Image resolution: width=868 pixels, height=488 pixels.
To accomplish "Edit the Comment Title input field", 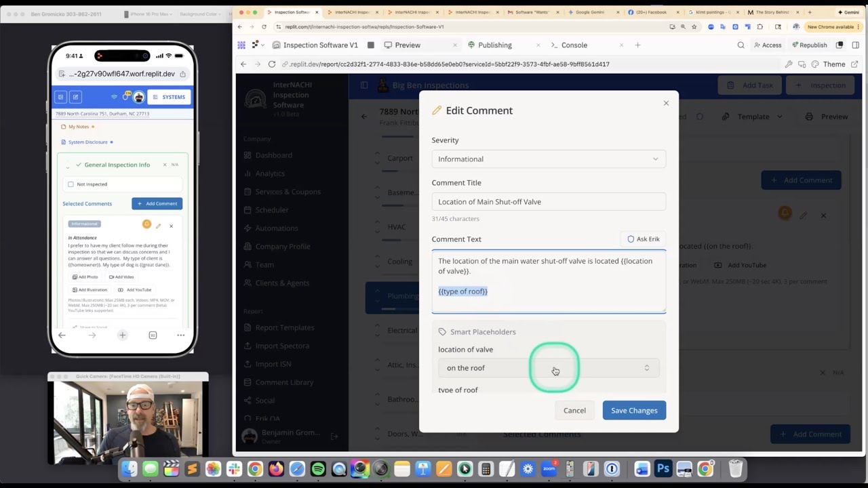I will tap(549, 201).
